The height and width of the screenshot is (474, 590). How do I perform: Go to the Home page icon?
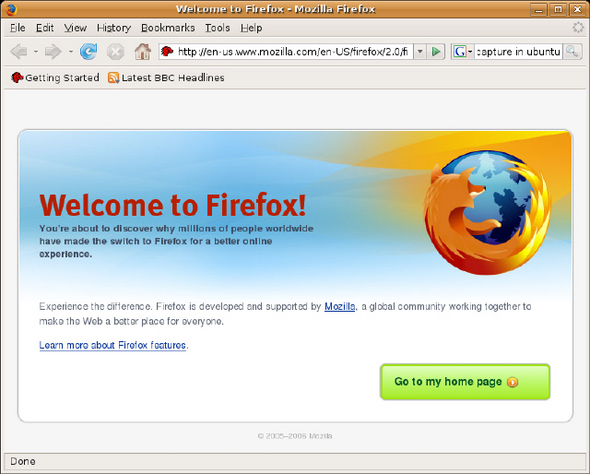tap(143, 52)
